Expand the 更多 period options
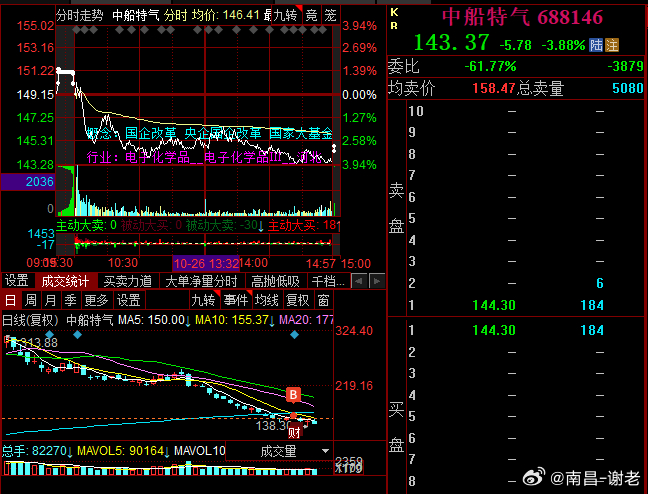Screen dimensions: 648x494 (96, 300)
